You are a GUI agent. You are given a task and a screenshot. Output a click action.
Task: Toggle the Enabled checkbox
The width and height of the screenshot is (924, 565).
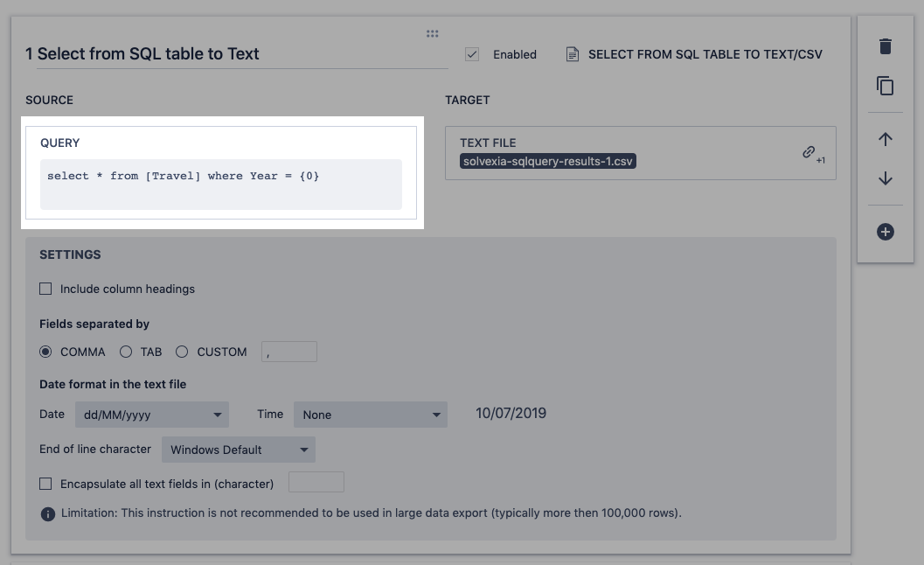[x=472, y=54]
